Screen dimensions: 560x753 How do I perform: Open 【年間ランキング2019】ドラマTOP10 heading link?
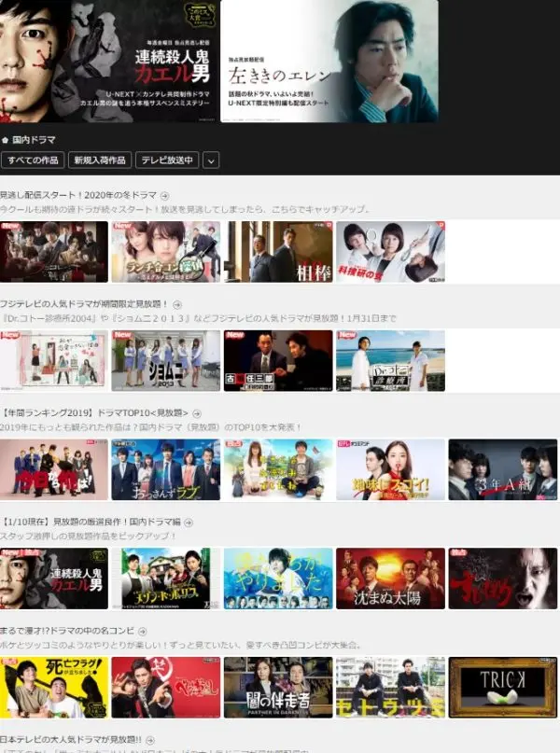click(x=95, y=413)
